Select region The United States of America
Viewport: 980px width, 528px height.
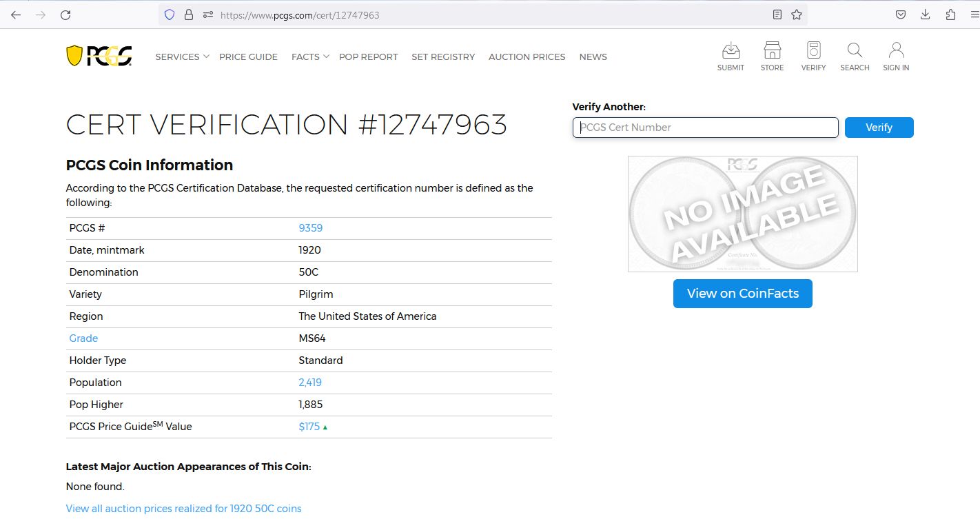click(x=367, y=316)
